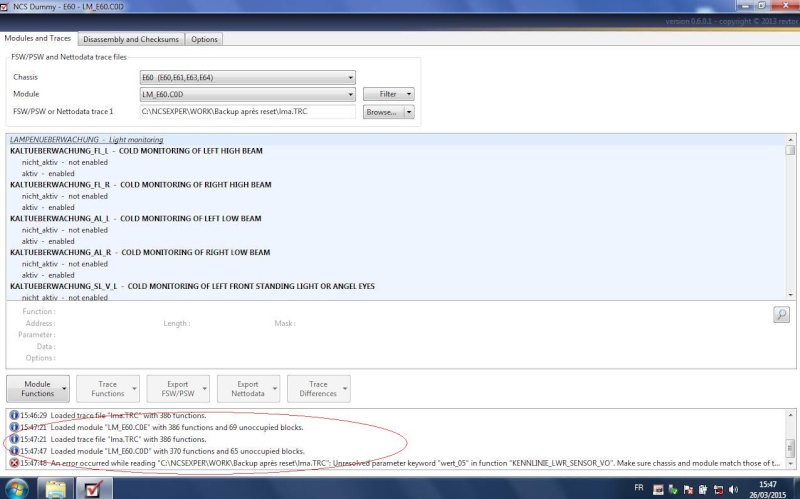The height and width of the screenshot is (499, 800).
Task: Select nicht_aktiv under KALTUEBERWACHUNG_AL_R
Action: click(65, 264)
